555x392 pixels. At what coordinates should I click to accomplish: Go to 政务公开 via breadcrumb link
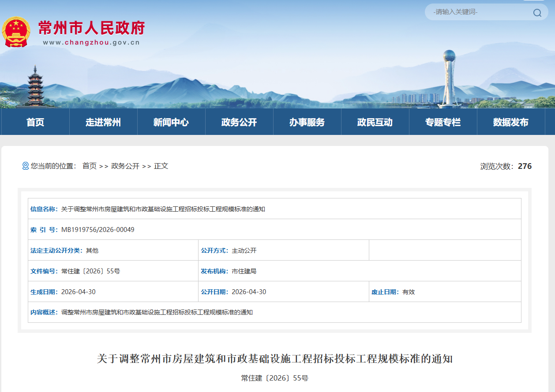pos(125,166)
